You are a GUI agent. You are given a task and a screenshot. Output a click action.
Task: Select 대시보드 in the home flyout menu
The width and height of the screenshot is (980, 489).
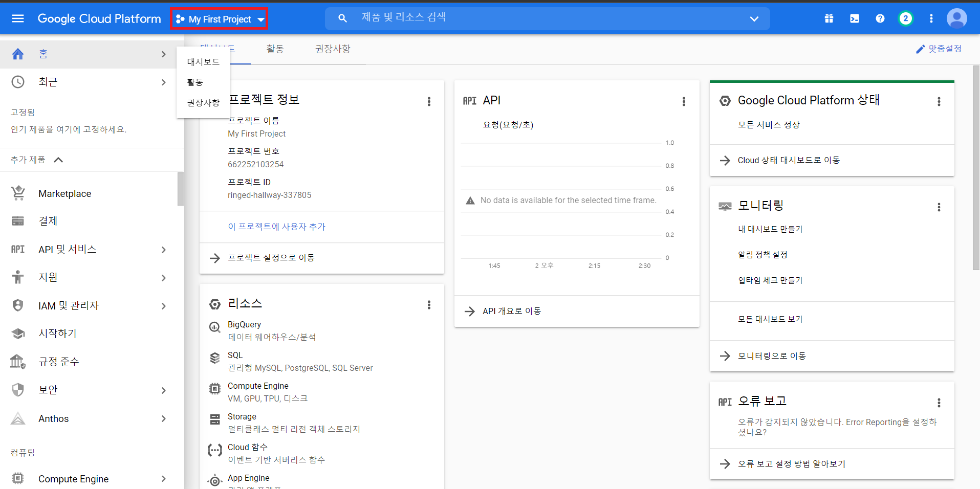203,62
